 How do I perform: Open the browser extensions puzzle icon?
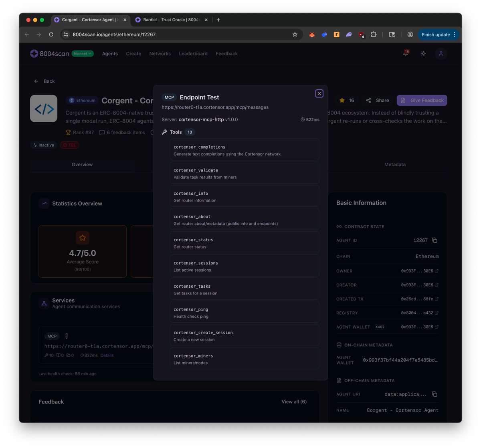374,34
